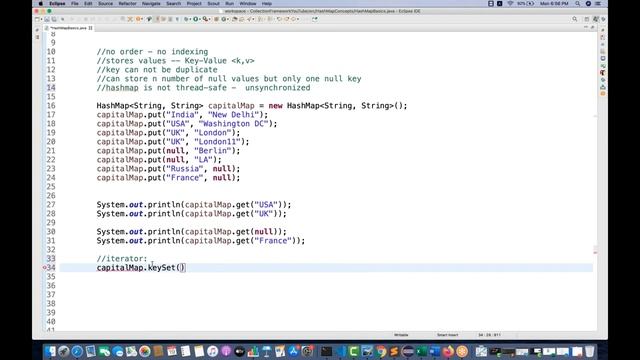Screen dimensions: 640x360
Task: Click the Save All toolbar icon
Action: [54, 19]
